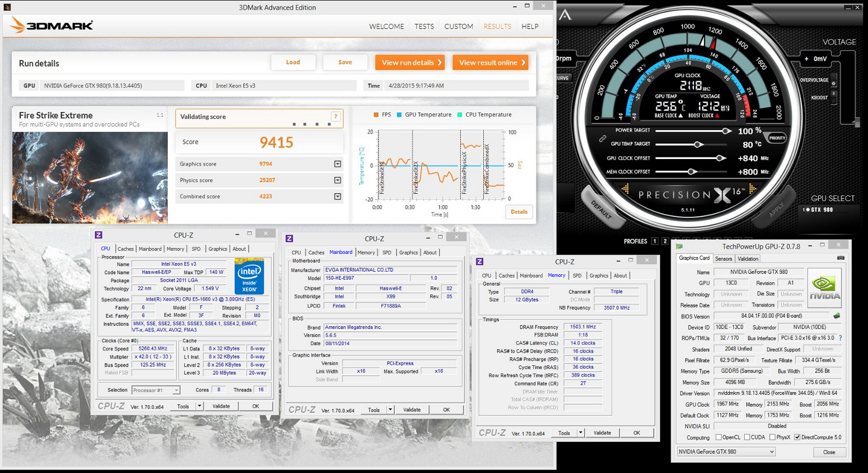Viewport: 868px width, 473px height.
Task: Click the DEFAULT button in Precision X
Action: (x=601, y=209)
